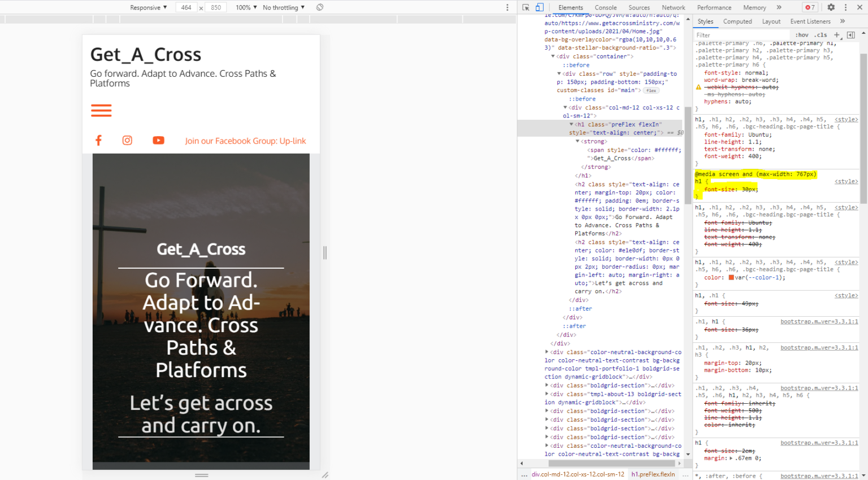Activate the inspect element picker
The height and width of the screenshot is (480, 868).
[526, 7]
